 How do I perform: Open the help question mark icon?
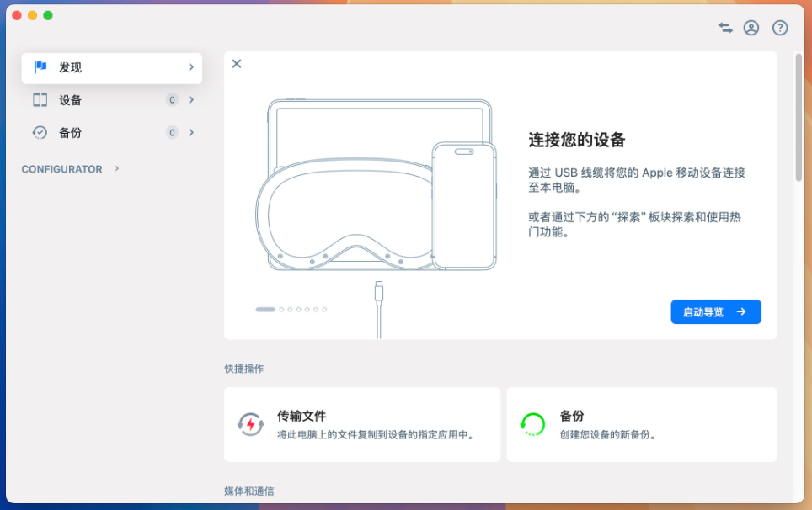(x=780, y=28)
